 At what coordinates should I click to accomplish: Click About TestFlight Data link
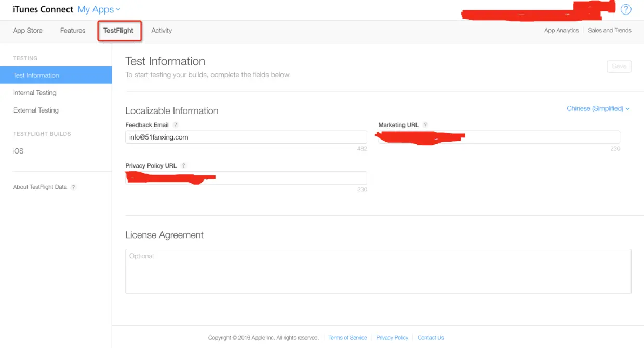40,187
